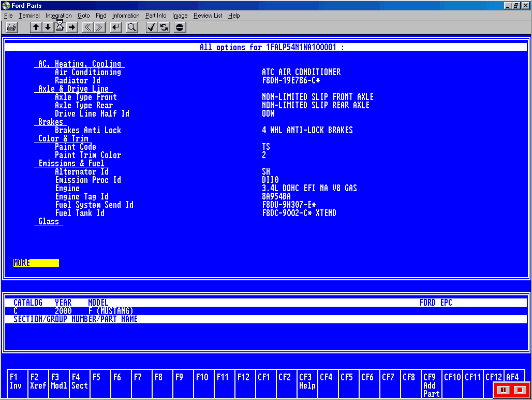Image resolution: width=532 pixels, height=400 pixels.
Task: Click Fuel System Send Id value F8DU-9H307-E*
Action: click(289, 205)
